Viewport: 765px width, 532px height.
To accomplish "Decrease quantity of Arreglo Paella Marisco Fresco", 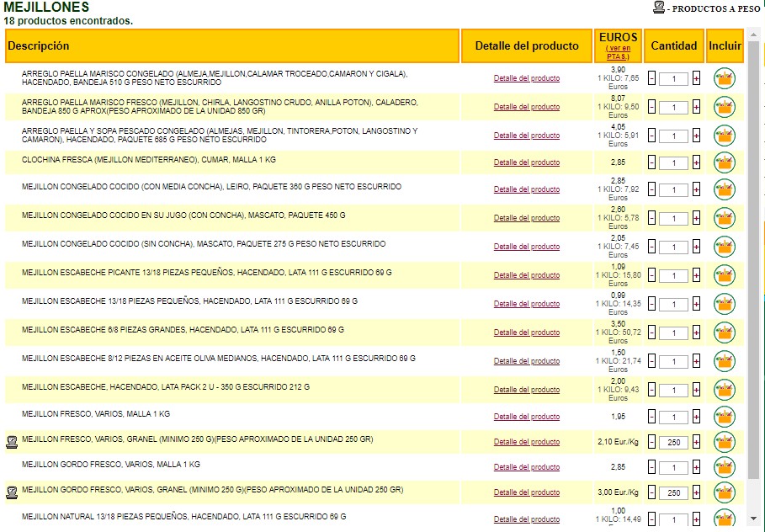I will (652, 108).
